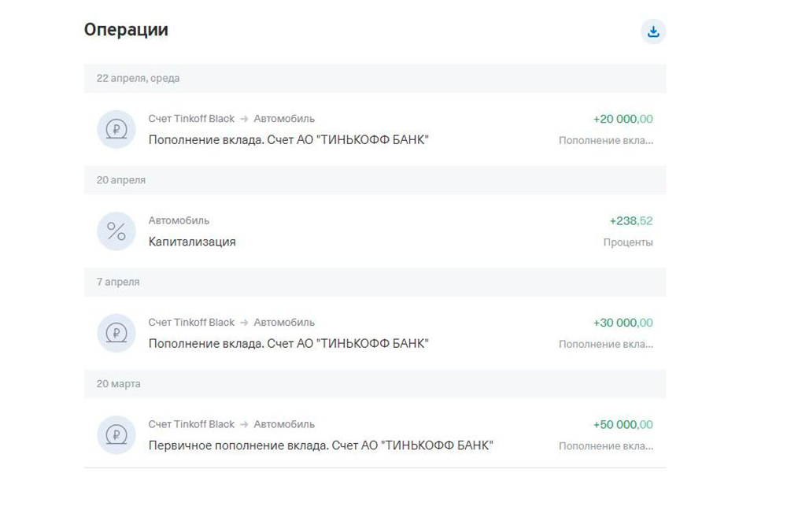Click the 7 апреля date header
This screenshot has height=532, width=787.
(118, 282)
